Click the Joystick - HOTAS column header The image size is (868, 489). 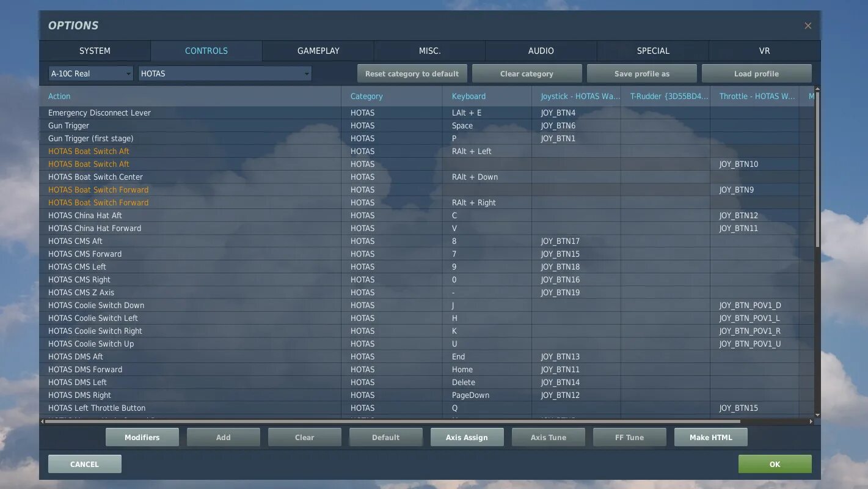[577, 96]
